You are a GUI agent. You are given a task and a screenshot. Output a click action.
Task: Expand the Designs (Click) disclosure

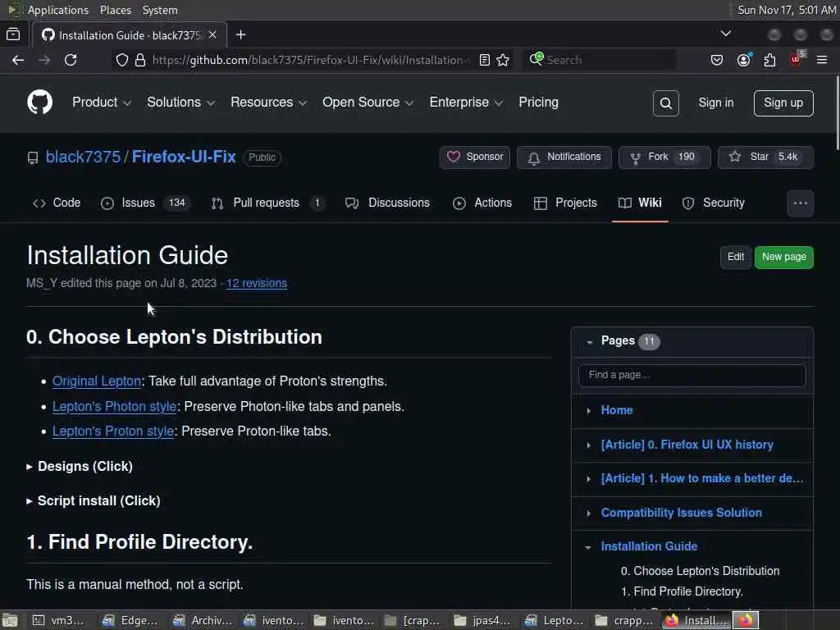80,467
